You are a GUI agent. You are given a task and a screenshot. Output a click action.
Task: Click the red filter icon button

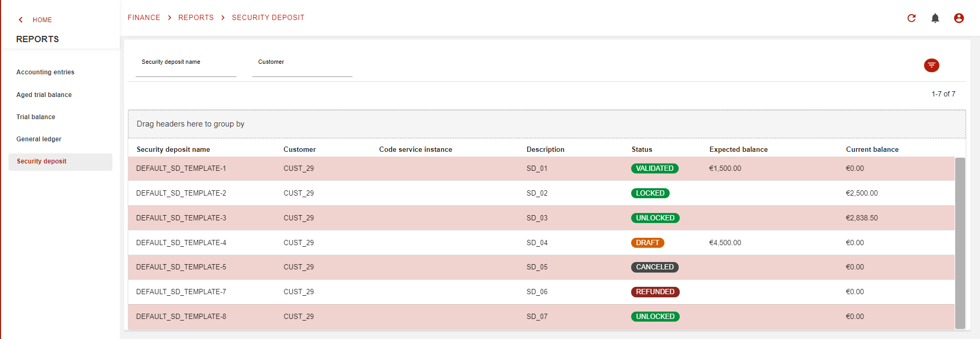[931, 65]
